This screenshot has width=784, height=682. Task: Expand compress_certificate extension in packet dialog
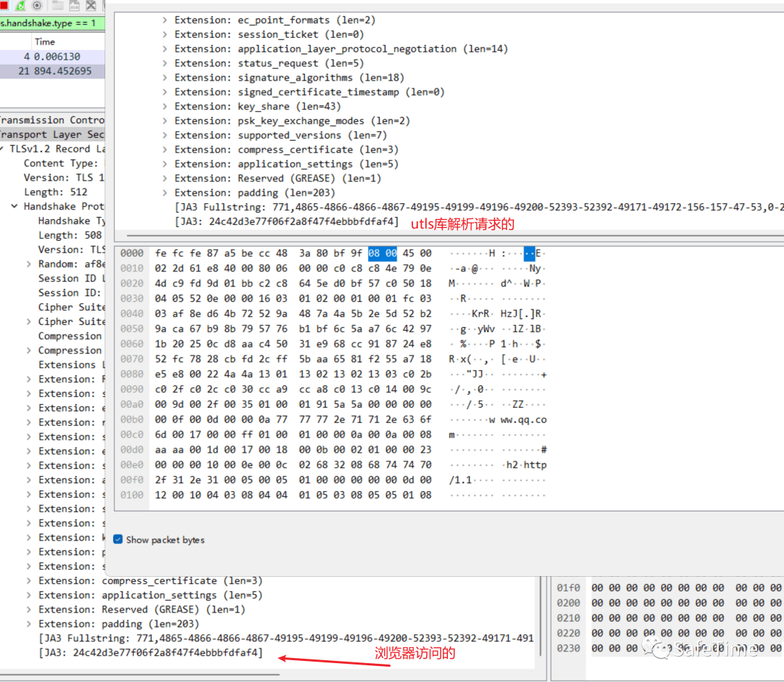[x=165, y=149]
